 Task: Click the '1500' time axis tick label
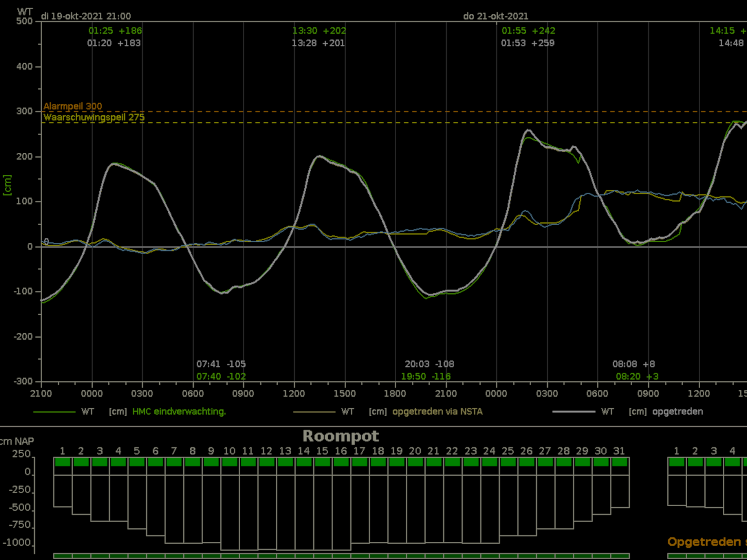[344, 393]
